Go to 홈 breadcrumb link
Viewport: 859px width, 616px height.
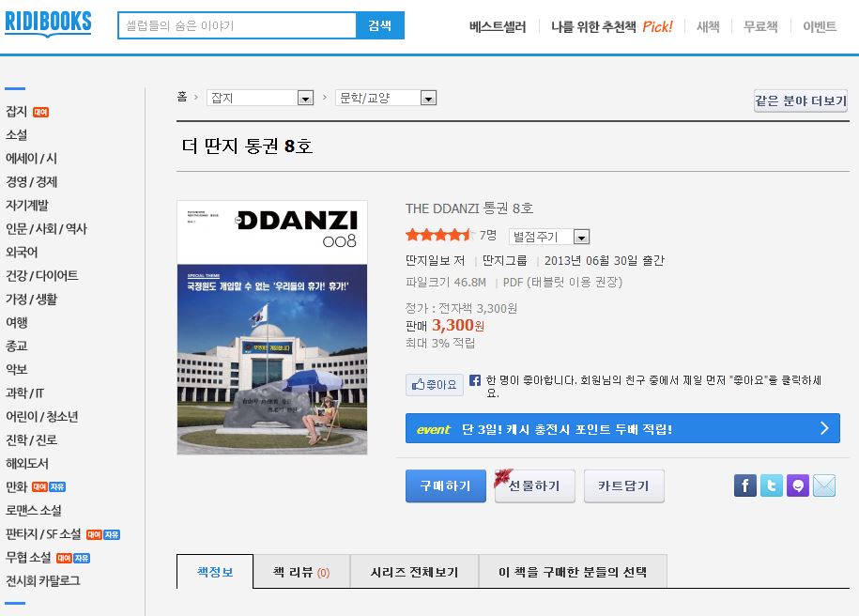coord(182,97)
